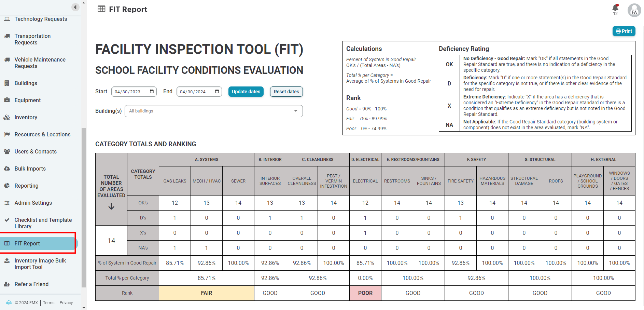Image resolution: width=644 pixels, height=310 pixels.
Task: Select the Equipment sidebar icon
Action: click(x=8, y=100)
